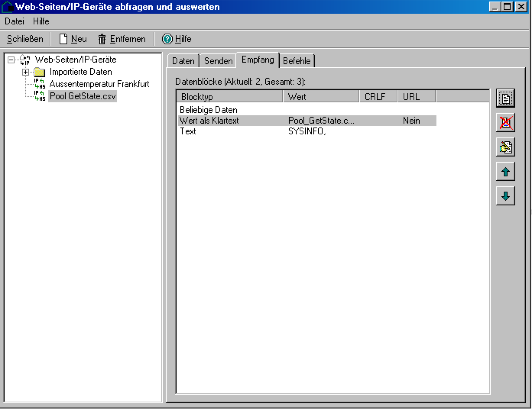Select the Text block row
The image size is (532, 410).
[x=307, y=131]
